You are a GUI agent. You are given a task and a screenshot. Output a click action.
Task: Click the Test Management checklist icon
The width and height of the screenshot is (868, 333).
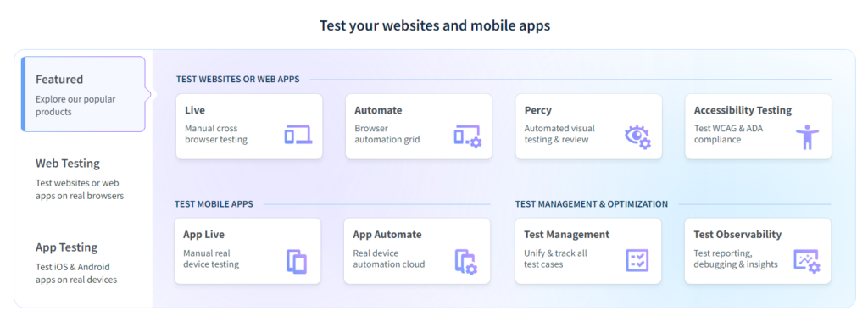click(x=637, y=260)
